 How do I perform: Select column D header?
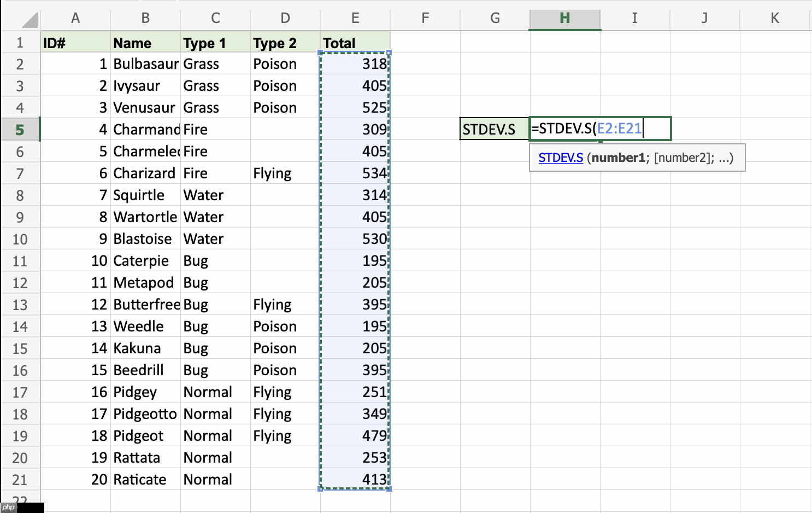pyautogui.click(x=285, y=18)
